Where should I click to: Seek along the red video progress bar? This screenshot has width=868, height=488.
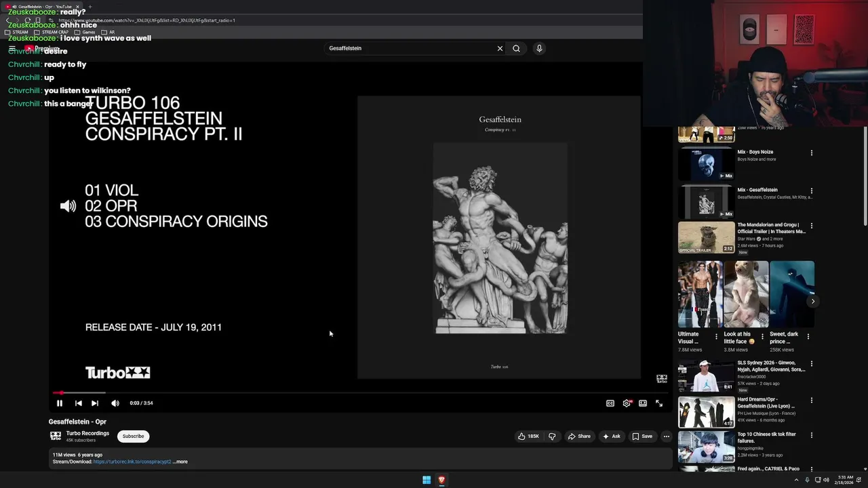(359, 393)
